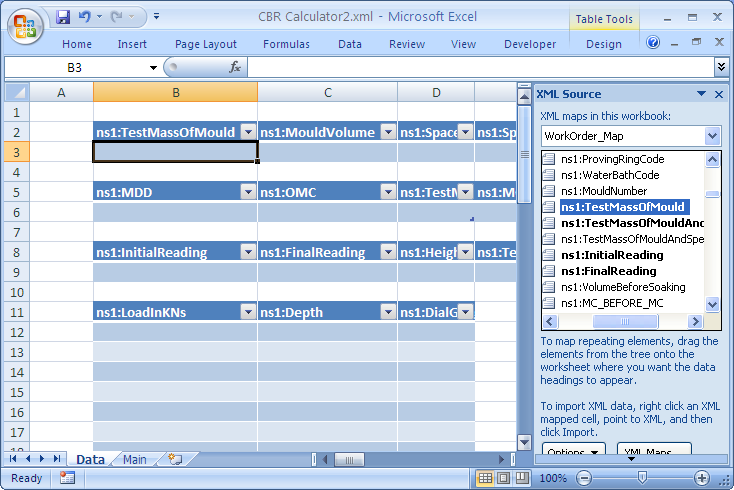This screenshot has height=490, width=734.
Task: Switch to Page Layout view icon
Action: coord(505,478)
